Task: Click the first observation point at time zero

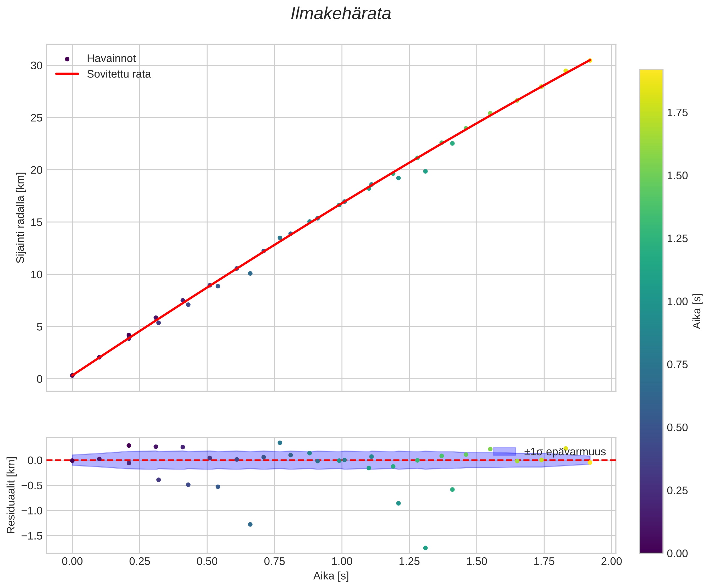Action: tap(72, 375)
